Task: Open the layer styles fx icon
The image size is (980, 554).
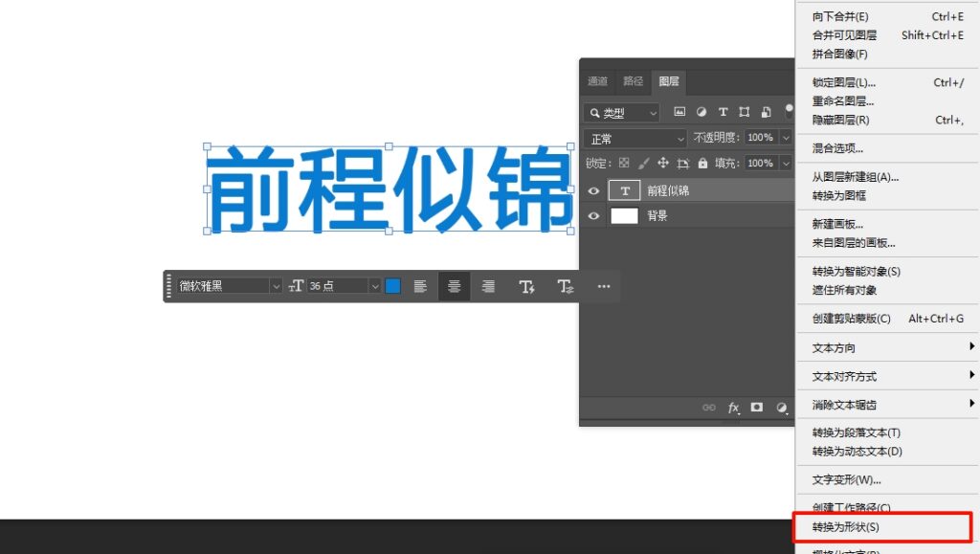Action: (733, 408)
